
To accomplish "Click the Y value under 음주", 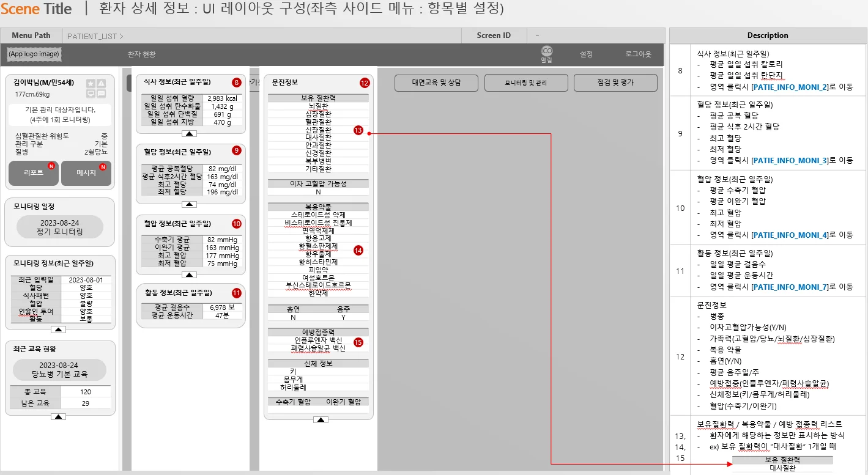I will coord(343,317).
